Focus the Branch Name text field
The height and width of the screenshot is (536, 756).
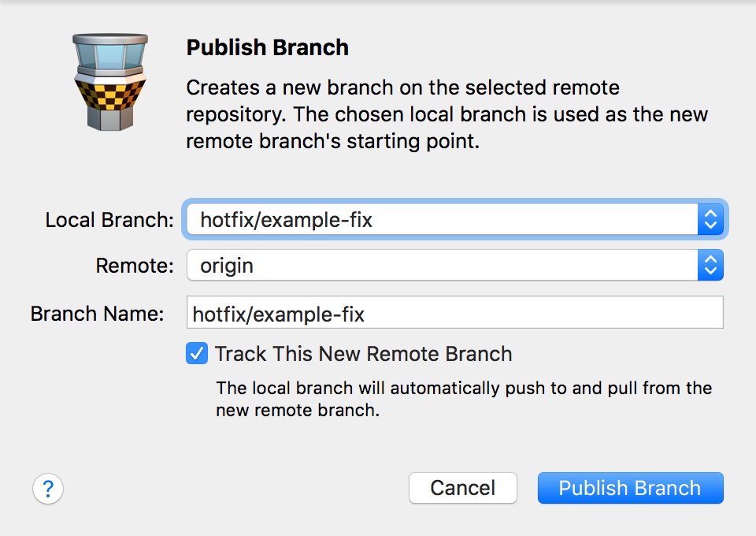pos(454,313)
